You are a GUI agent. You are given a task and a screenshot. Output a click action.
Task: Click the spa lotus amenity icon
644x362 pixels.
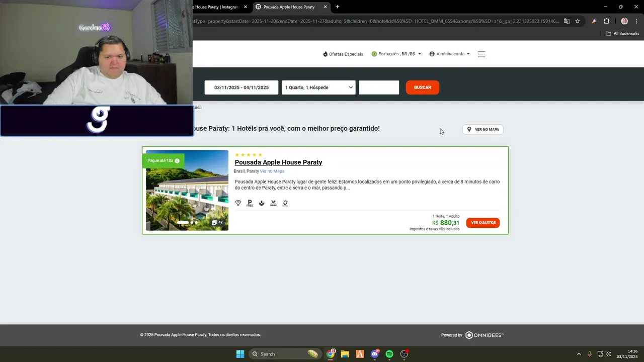[262, 203]
